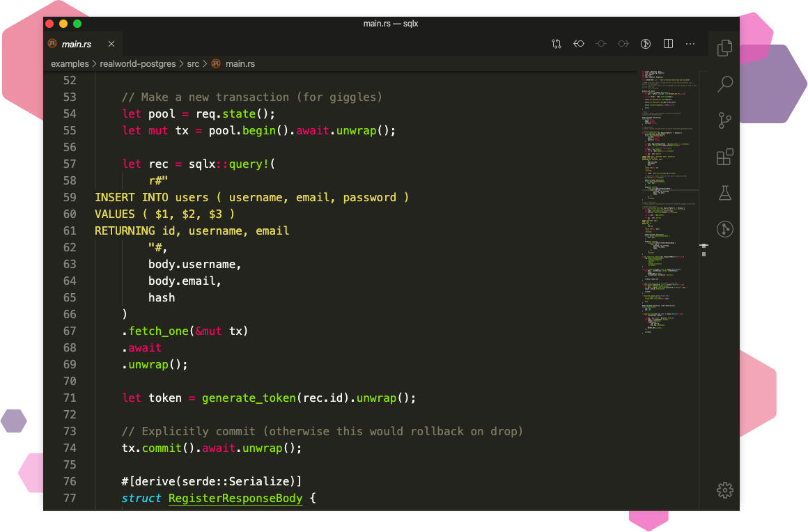Click the generate_token function call
This screenshot has width=808, height=532.
249,398
